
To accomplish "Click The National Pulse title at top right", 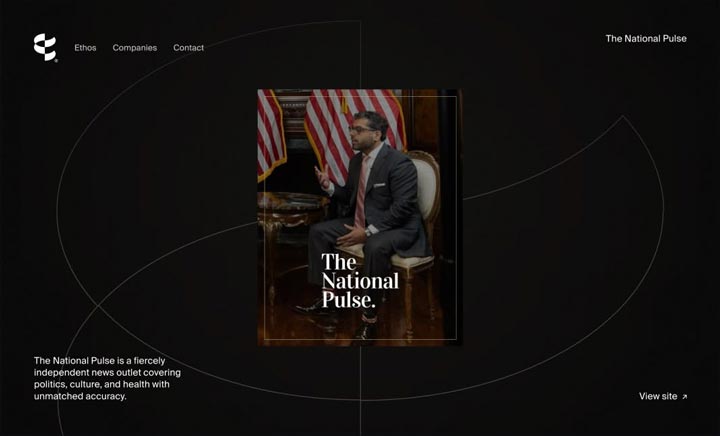I will (646, 39).
